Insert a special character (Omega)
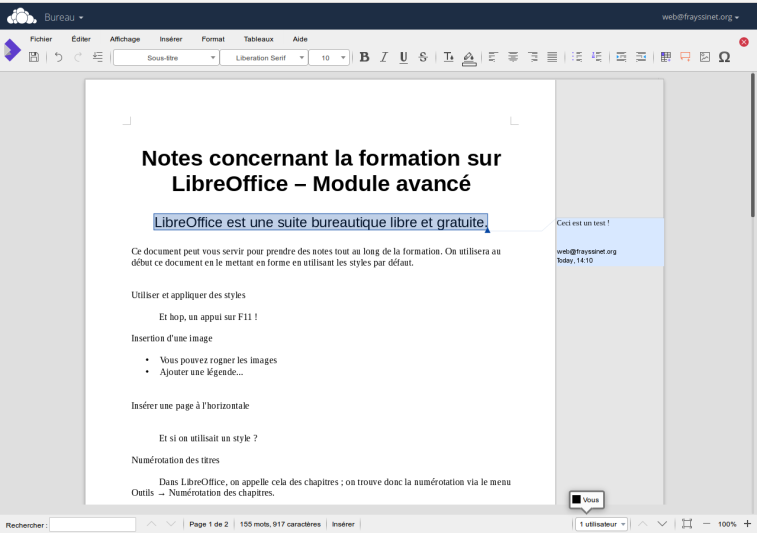Viewport: 757px width, 533px height. (724, 57)
